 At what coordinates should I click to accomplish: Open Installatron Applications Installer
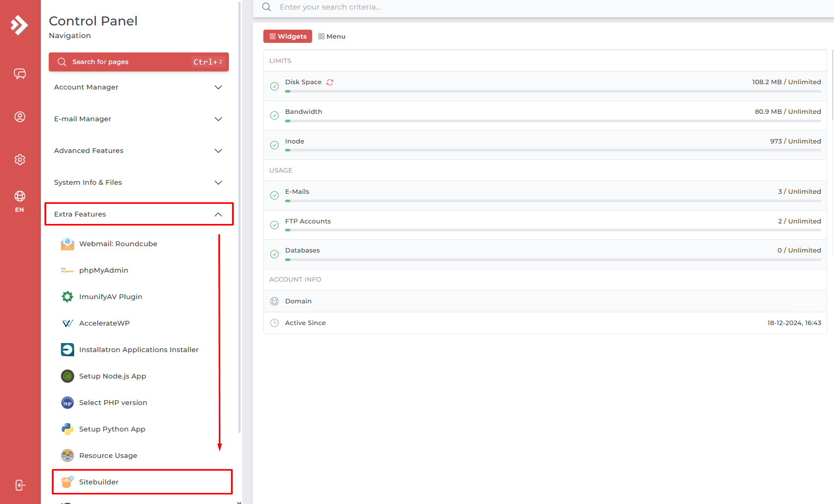tap(138, 349)
